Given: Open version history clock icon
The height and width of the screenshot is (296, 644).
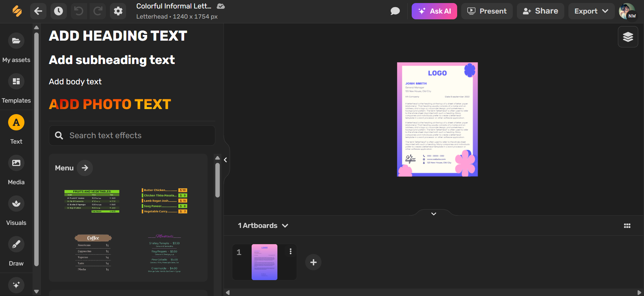Looking at the screenshot, I should [59, 11].
